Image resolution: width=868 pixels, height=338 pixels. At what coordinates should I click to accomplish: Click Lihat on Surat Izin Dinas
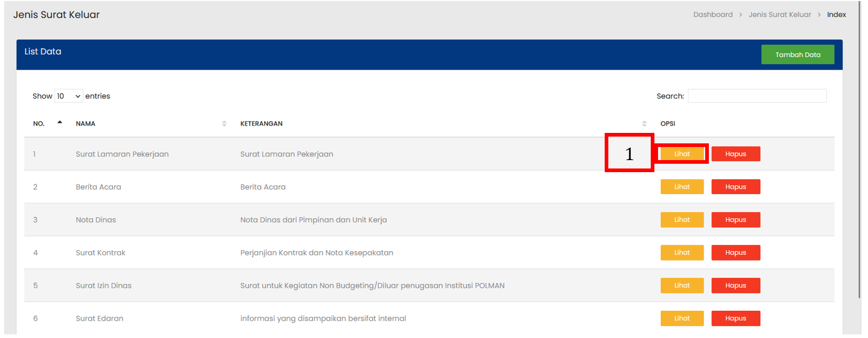(x=682, y=286)
